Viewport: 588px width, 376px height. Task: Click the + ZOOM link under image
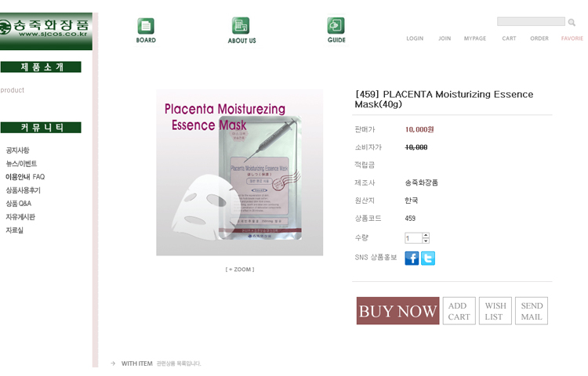click(240, 269)
